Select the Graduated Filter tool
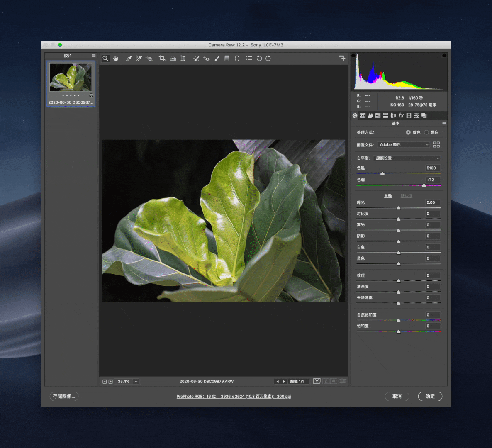492x448 pixels. pyautogui.click(x=227, y=58)
